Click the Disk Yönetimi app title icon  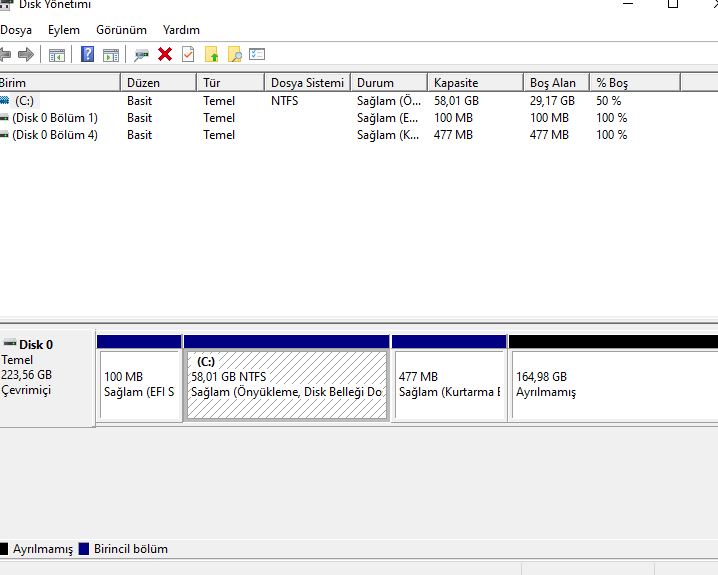pos(5,5)
